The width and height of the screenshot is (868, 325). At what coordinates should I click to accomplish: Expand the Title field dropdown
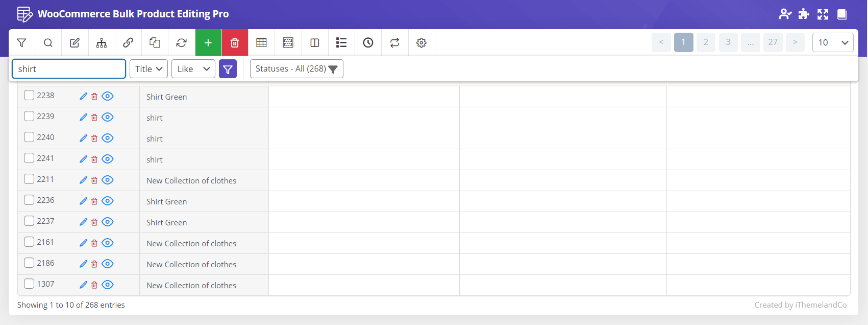(148, 69)
